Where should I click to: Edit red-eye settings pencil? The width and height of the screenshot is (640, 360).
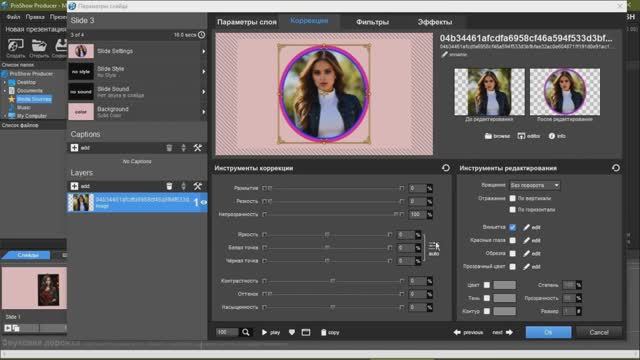click(x=532, y=240)
